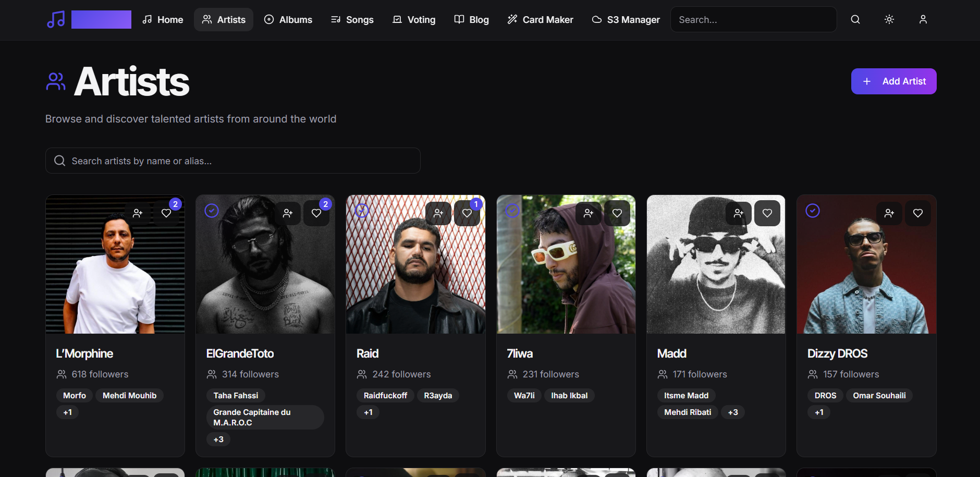980x477 pixels.
Task: Show the +3 more aliases for Madd
Action: click(x=733, y=412)
